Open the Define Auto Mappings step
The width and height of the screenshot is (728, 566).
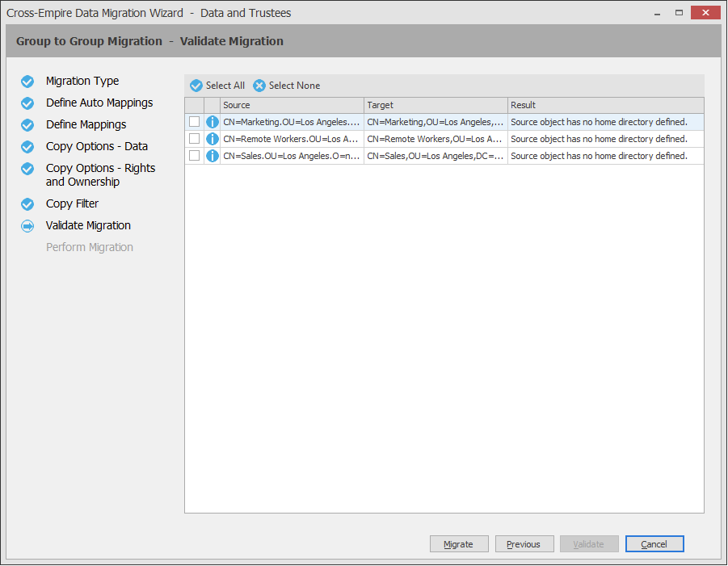pos(99,103)
